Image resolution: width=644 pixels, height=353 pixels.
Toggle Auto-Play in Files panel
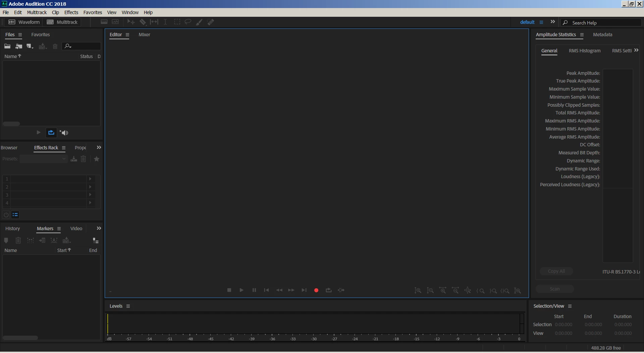click(64, 133)
